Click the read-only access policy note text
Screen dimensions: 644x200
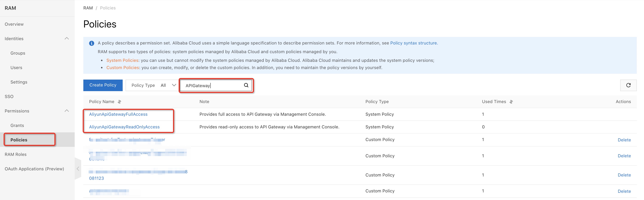tap(269, 127)
